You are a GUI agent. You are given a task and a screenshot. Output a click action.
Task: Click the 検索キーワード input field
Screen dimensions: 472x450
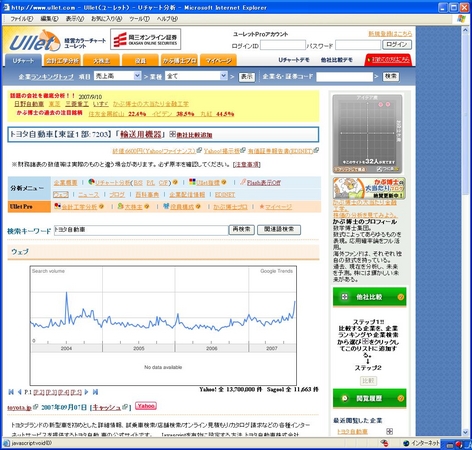tap(141, 230)
